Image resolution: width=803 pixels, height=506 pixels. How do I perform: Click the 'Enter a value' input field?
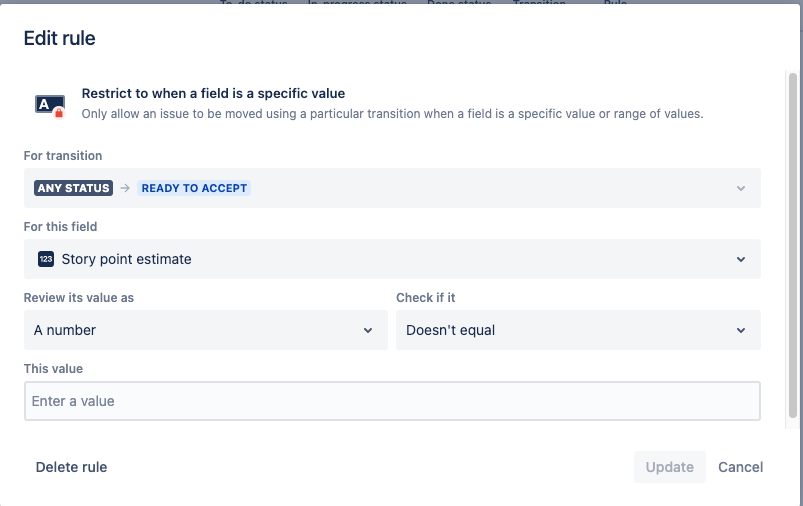[x=392, y=401]
